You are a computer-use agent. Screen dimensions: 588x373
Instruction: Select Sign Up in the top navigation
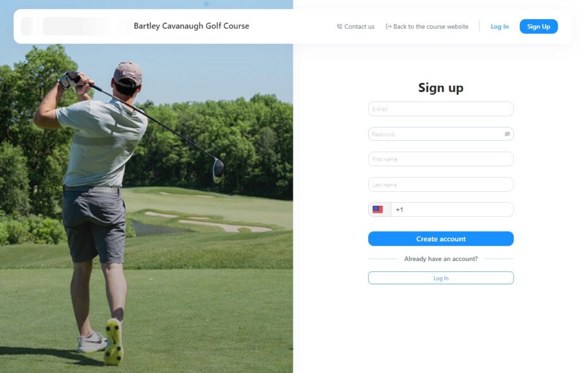pos(539,26)
